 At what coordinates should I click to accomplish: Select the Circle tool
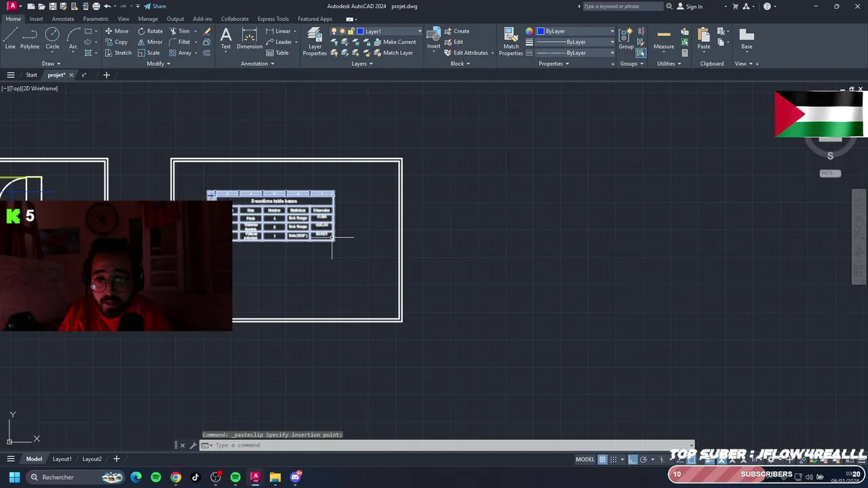coord(52,39)
